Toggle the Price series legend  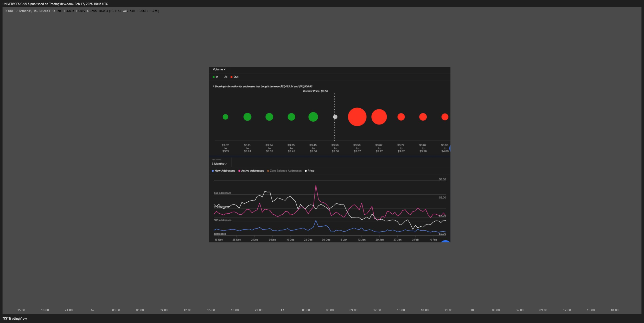coord(310,171)
